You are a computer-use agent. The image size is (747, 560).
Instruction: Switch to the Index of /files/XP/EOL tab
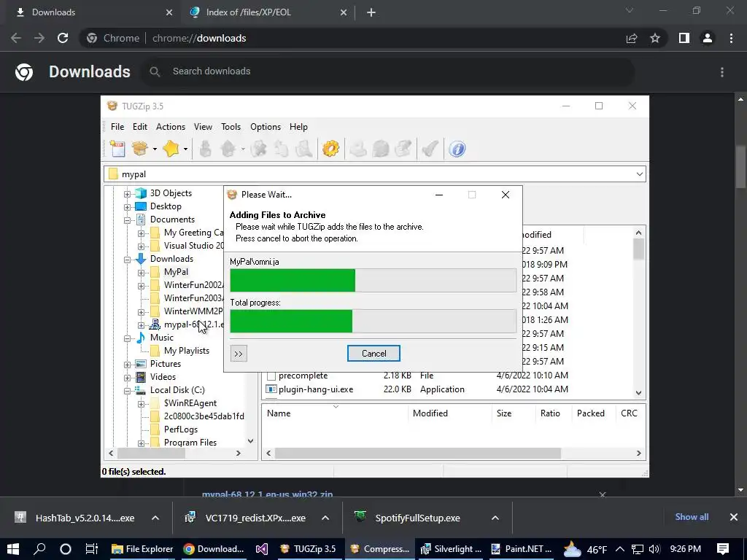[x=267, y=12]
